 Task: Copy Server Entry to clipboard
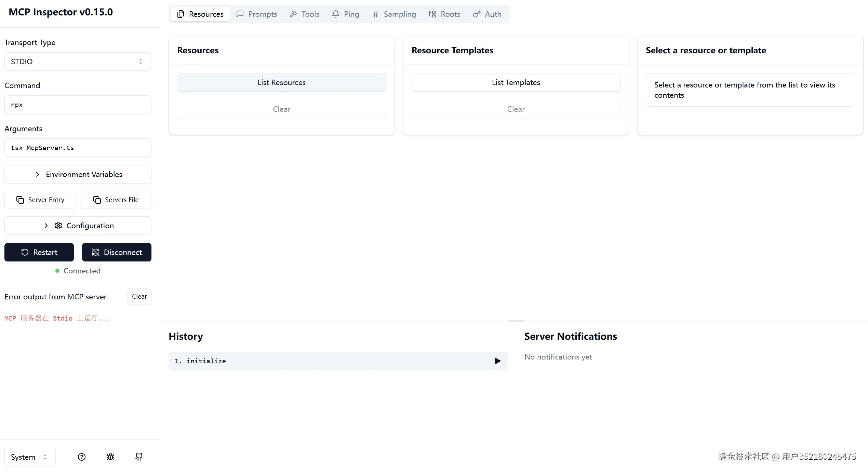40,200
